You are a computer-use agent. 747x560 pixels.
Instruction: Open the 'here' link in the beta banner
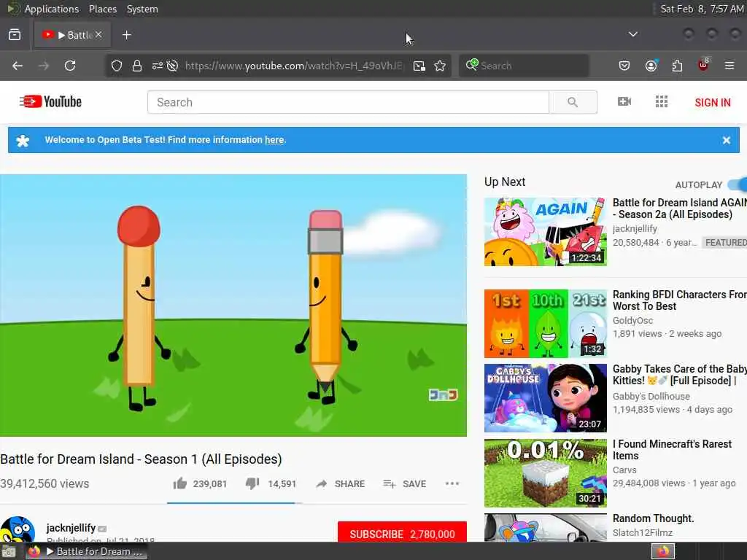tap(274, 139)
